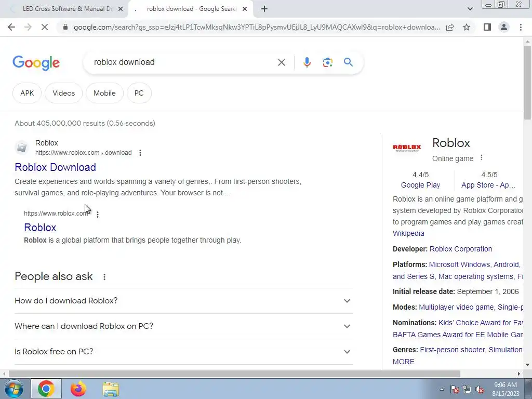Launch Firefox from the taskbar
Viewport: 532px width, 399px height.
click(x=78, y=389)
